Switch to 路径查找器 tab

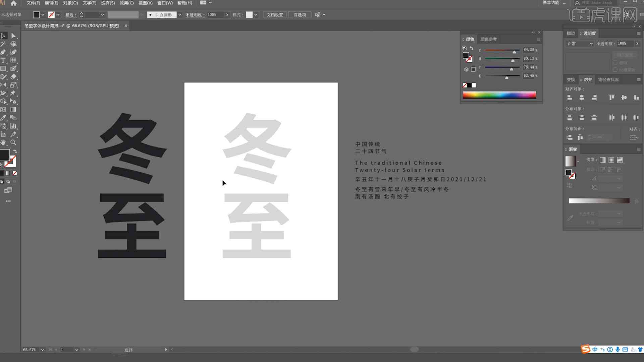(x=608, y=79)
